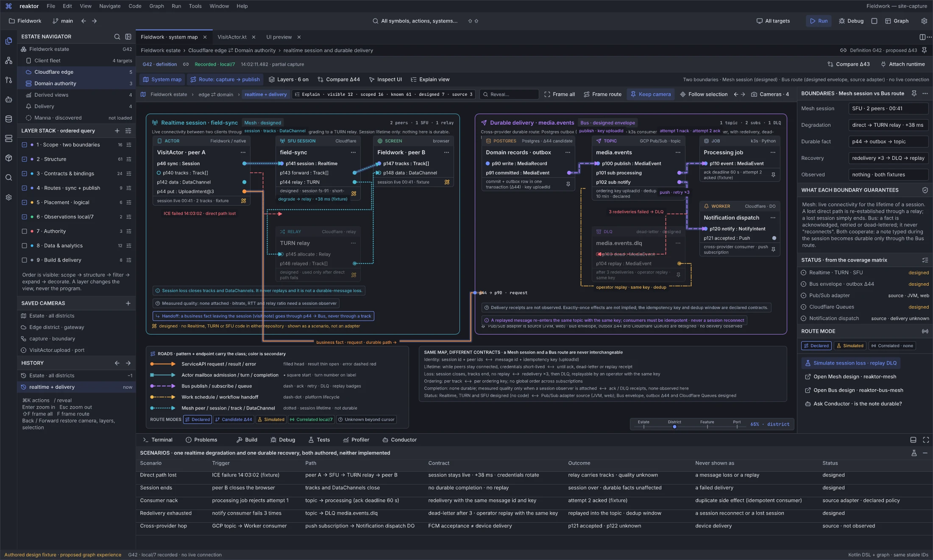Expand Fieldwork estate tree root
Image resolution: width=933 pixels, height=560 pixels.
coord(76,49)
